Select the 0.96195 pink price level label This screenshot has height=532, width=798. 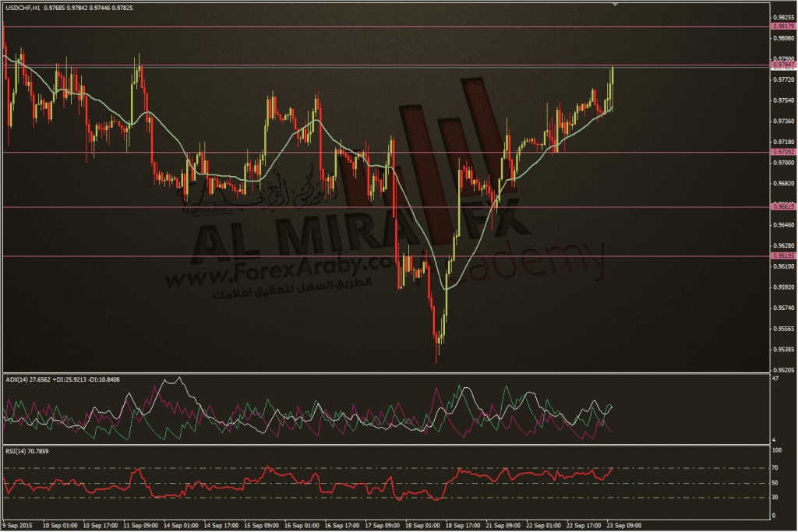pyautogui.click(x=784, y=255)
